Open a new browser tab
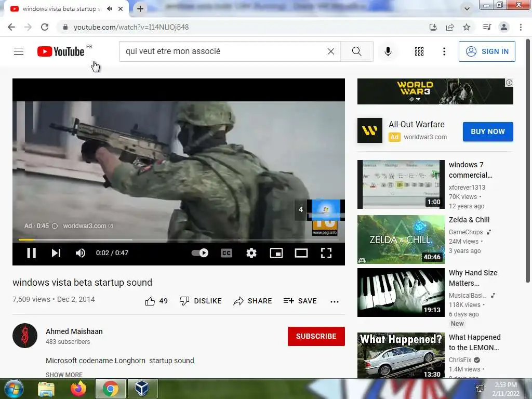 click(140, 9)
